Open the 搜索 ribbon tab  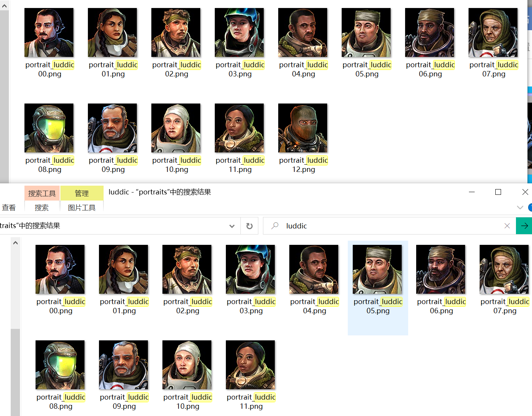click(42, 207)
